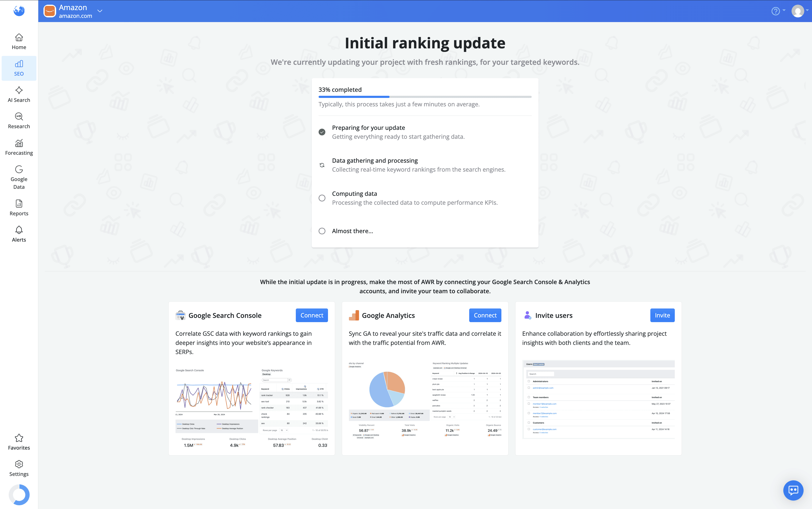Click the Data gathering refresh spinner icon
The width and height of the screenshot is (812, 509).
pos(322,165)
